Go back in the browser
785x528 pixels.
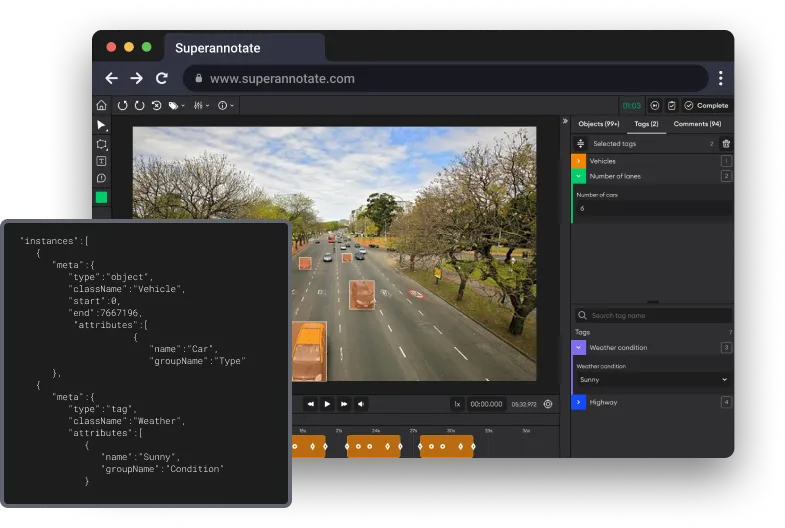[112, 78]
